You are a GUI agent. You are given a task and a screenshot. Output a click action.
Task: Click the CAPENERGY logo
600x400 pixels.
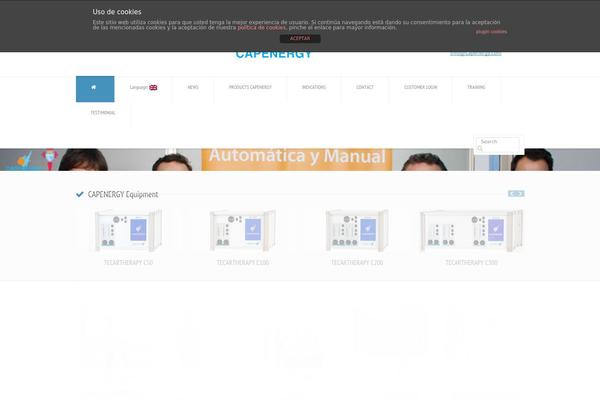click(x=274, y=56)
